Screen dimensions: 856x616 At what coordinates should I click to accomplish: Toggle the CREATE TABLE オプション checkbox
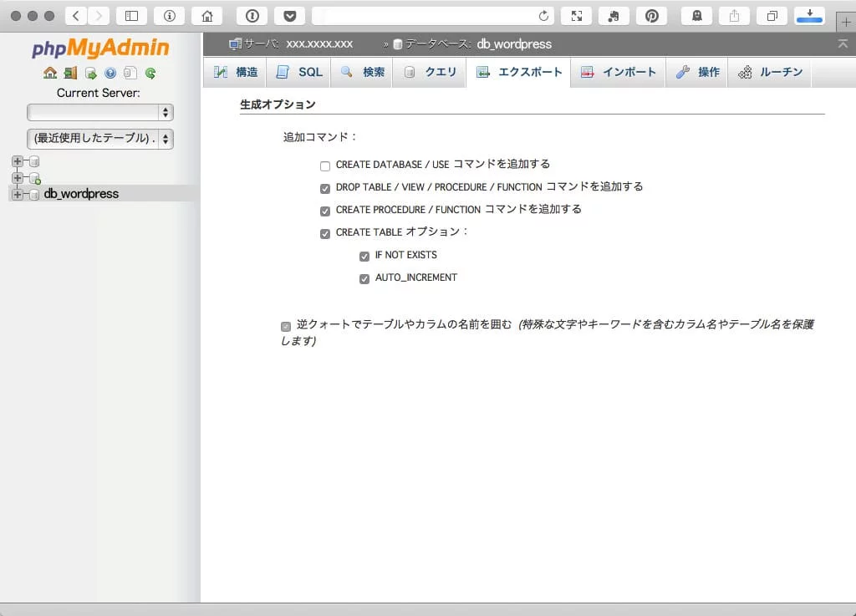(325, 234)
